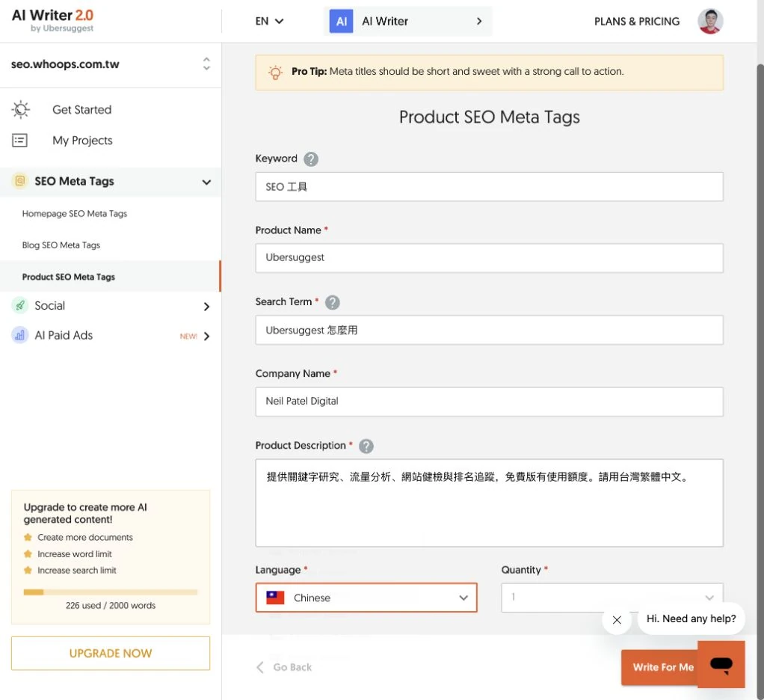Open the user profile avatar

(x=710, y=22)
